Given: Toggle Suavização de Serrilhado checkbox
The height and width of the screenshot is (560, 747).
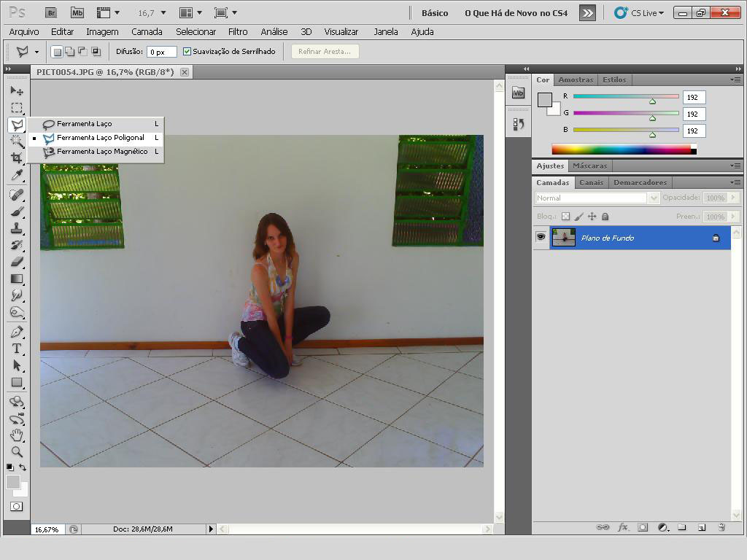Looking at the screenshot, I should tap(187, 52).
